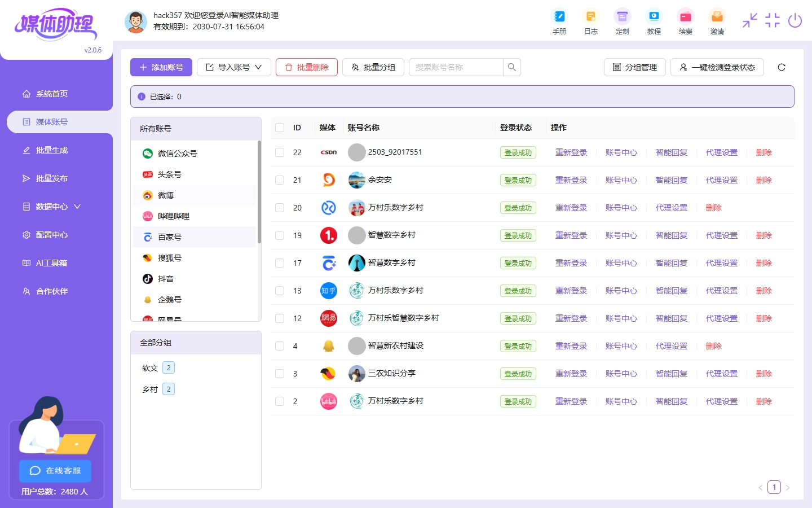812x508 pixels.
Task: Open the AI工具箱 menu item
Action: [x=52, y=263]
